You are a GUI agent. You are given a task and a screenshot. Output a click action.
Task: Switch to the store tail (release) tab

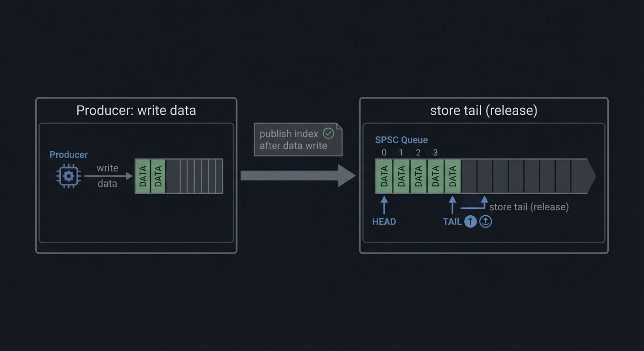click(483, 110)
